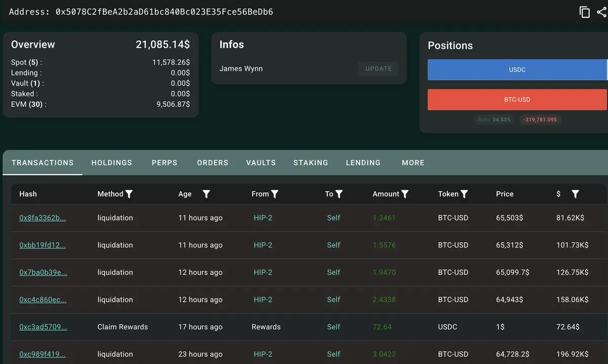This screenshot has height=364, width=608.
Task: Switch to the PERPS tab
Action: pos(165,163)
